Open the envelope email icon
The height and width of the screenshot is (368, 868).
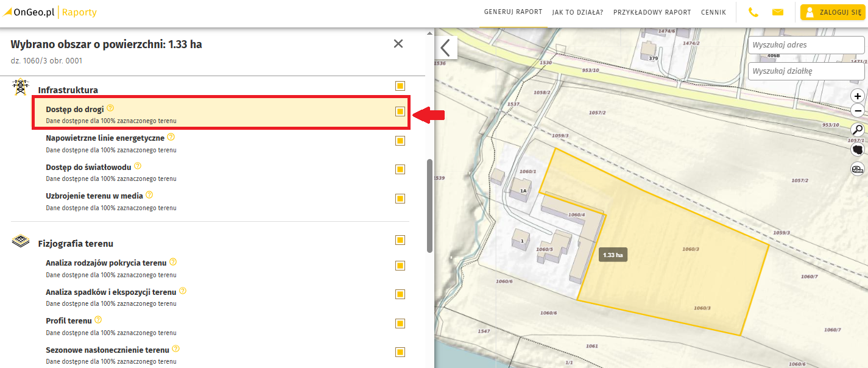tap(778, 12)
